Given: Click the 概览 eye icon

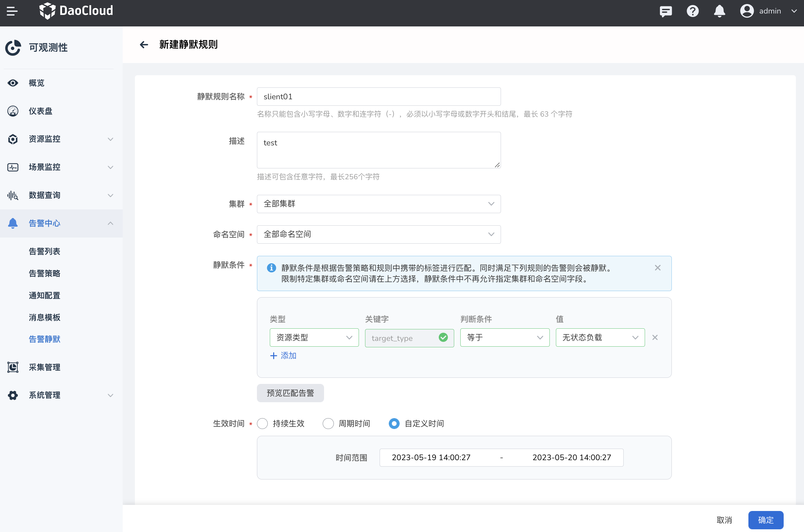Looking at the screenshot, I should pos(13,83).
